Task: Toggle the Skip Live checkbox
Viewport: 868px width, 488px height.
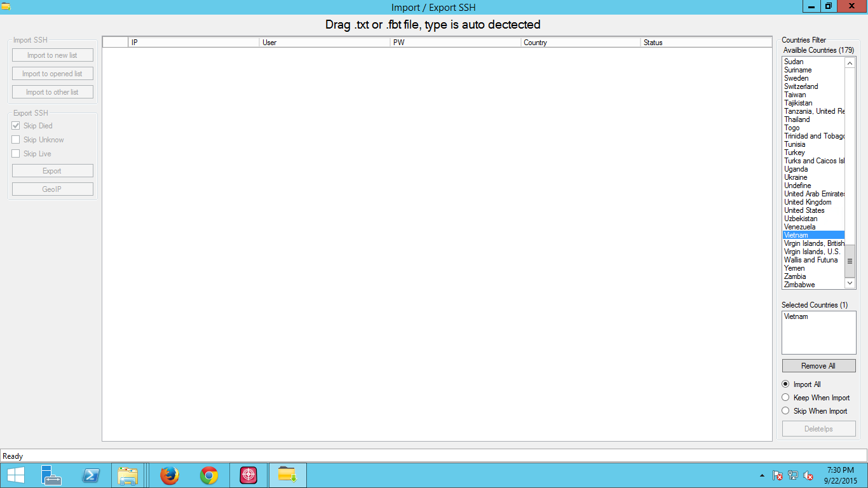Action: [x=16, y=154]
